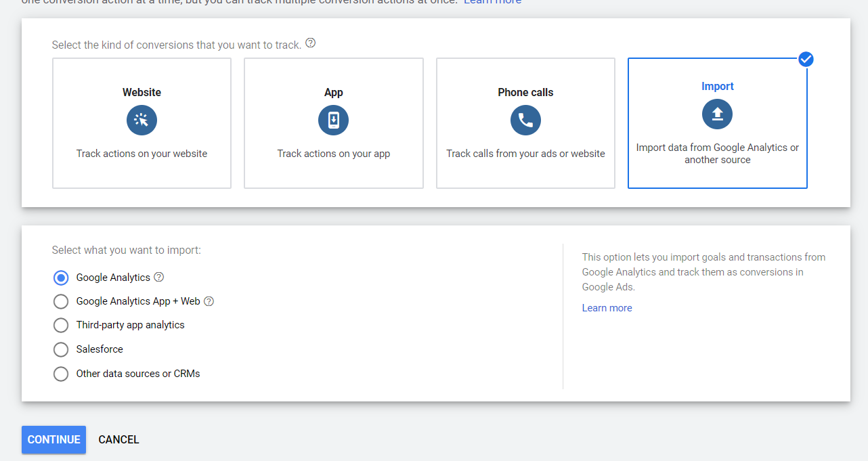Click 'Import data from Google Analytics' description
868x461 pixels.
[718, 154]
